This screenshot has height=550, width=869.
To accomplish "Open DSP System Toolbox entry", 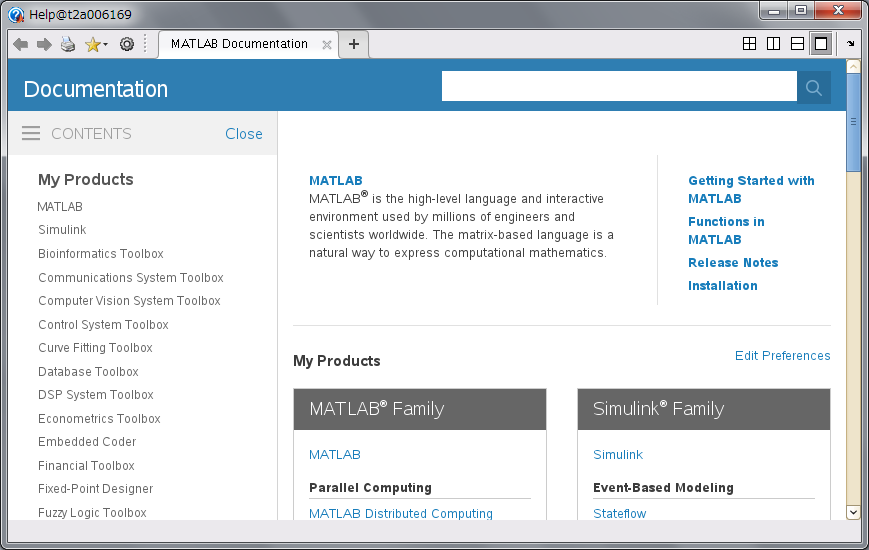I will 96,395.
